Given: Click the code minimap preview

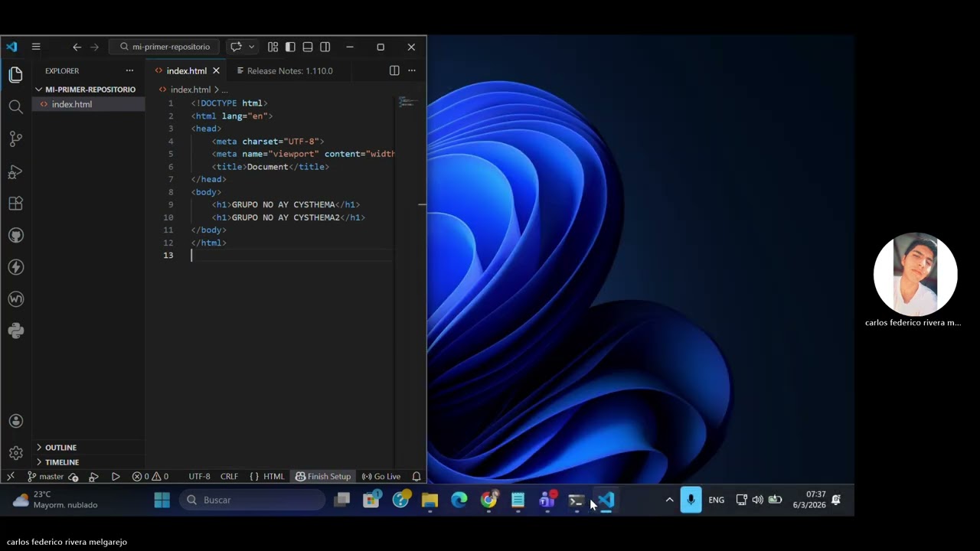Looking at the screenshot, I should coord(408,102).
